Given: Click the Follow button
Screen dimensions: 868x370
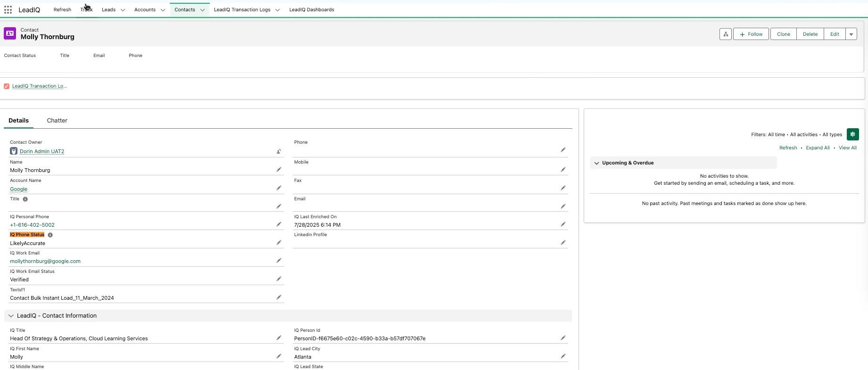Looking at the screenshot, I should point(751,34).
